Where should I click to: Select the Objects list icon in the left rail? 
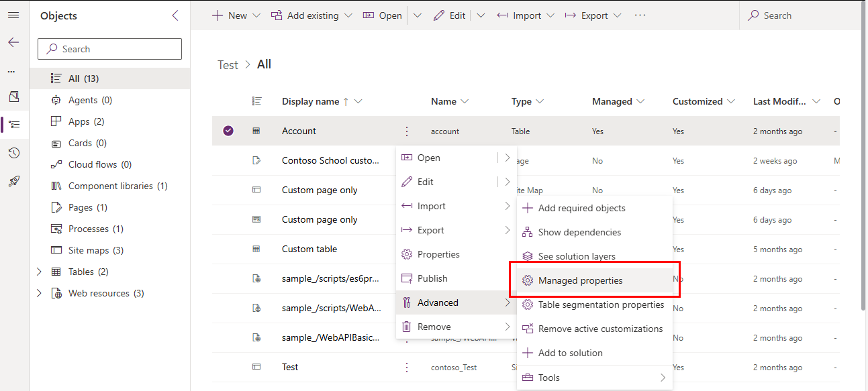(13, 124)
